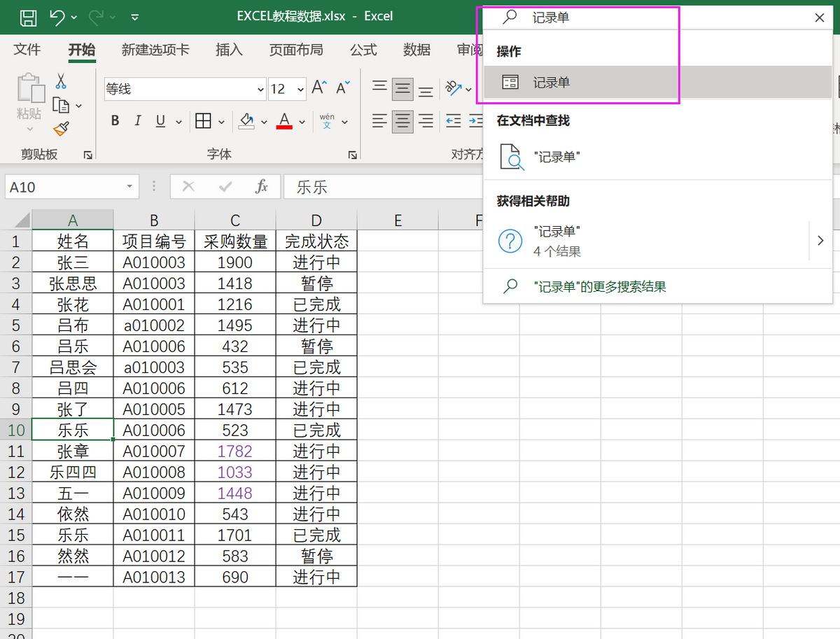The height and width of the screenshot is (639, 840).
Task: Switch to the 数据 tab
Action: click(416, 50)
